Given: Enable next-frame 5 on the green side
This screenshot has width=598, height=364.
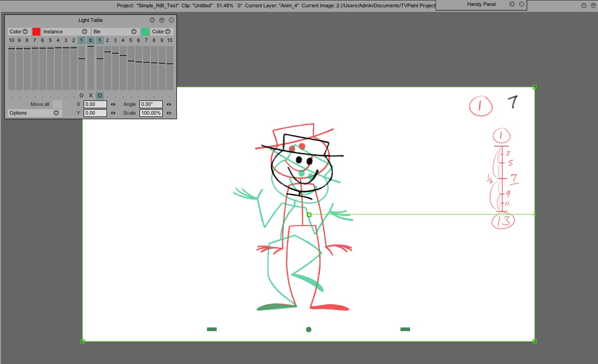Looking at the screenshot, I should [x=131, y=40].
